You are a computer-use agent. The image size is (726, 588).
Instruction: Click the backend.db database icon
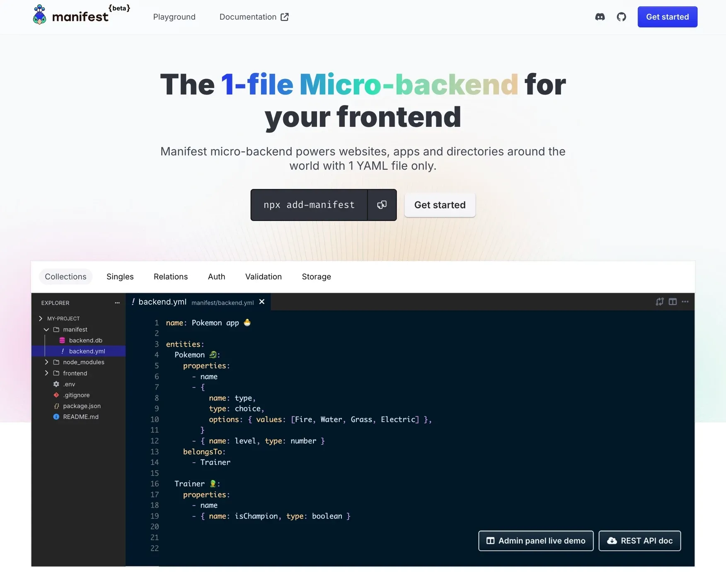point(62,340)
